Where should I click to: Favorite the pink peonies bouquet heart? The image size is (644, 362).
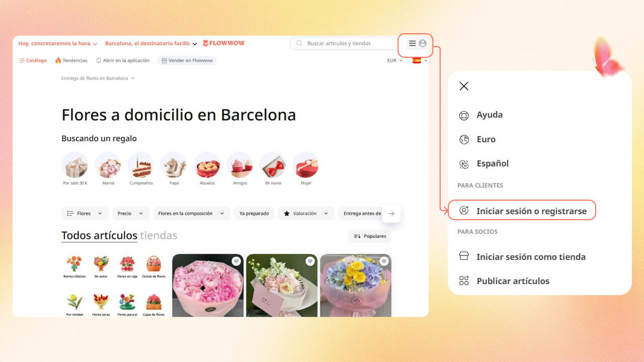(x=236, y=261)
